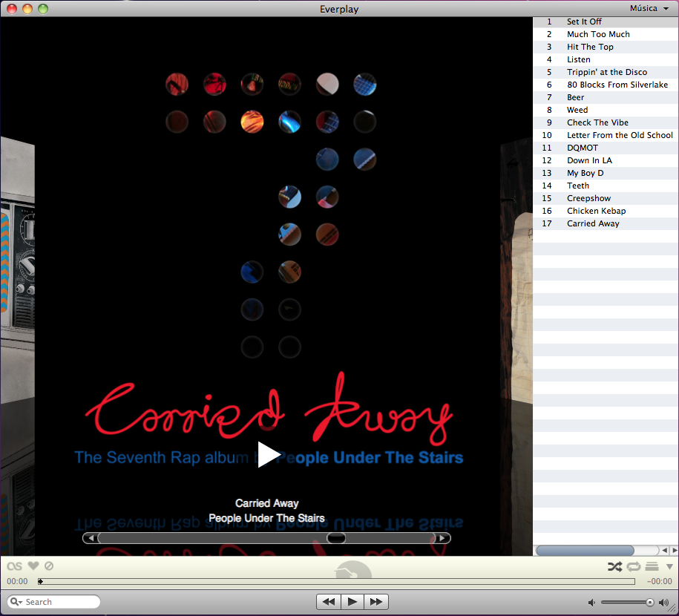
Task: Click the remaining time -00:00 label
Action: pyautogui.click(x=660, y=581)
